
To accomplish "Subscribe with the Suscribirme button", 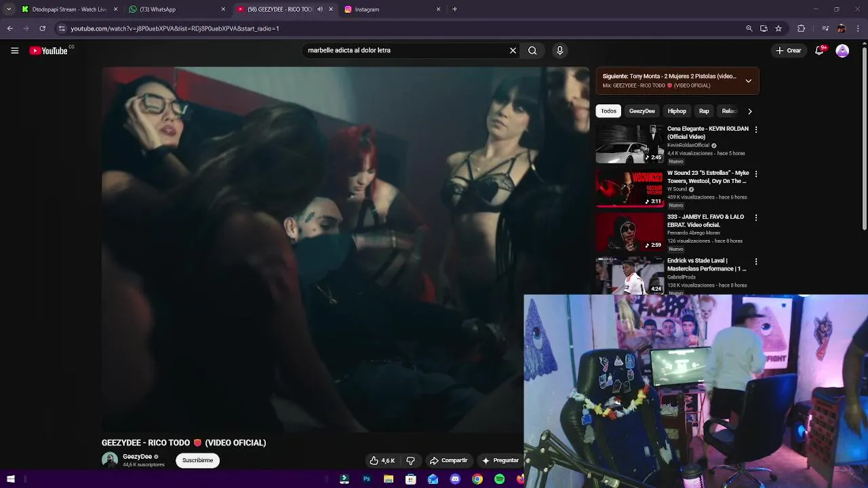I will point(197,460).
